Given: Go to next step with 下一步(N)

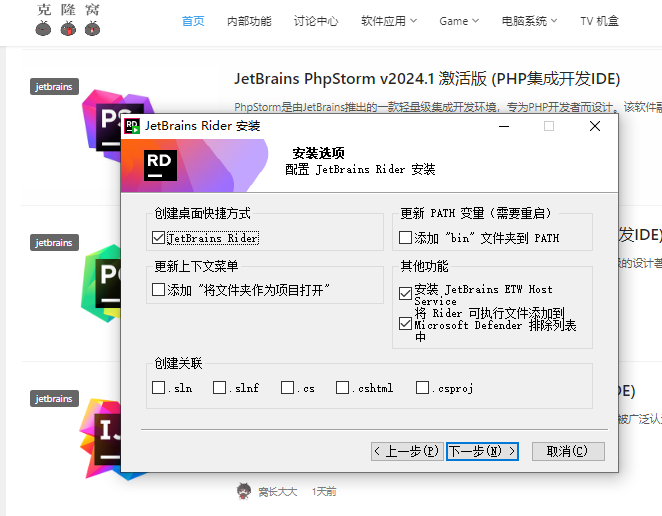Looking at the screenshot, I should pos(482,451).
